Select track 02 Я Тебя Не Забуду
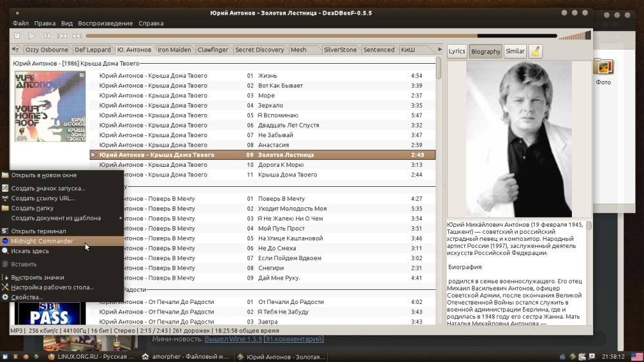Screen dimensions: 644x362 262,312
